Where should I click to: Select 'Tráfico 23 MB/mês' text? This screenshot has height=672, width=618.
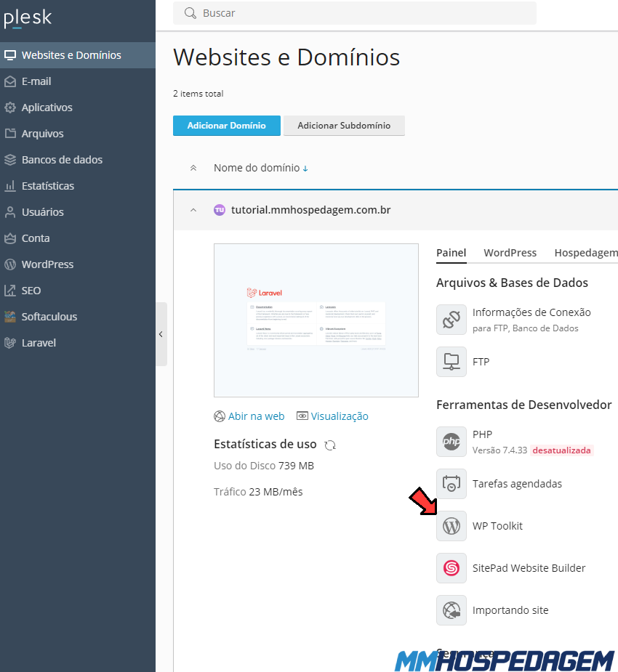click(258, 492)
